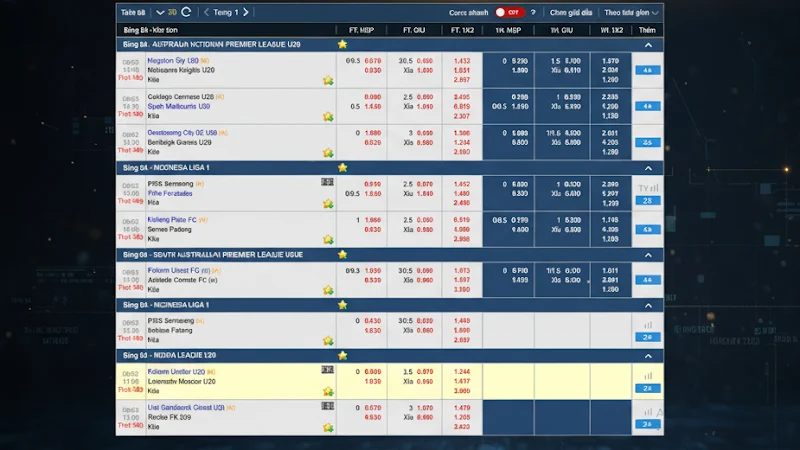
Task: Open the Chọn giải đấu menu
Action: (573, 13)
